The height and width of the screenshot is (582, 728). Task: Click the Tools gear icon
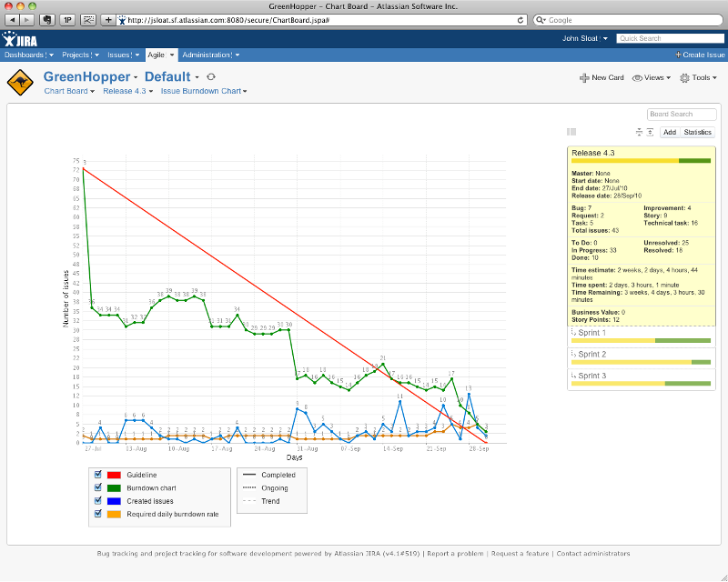point(684,78)
